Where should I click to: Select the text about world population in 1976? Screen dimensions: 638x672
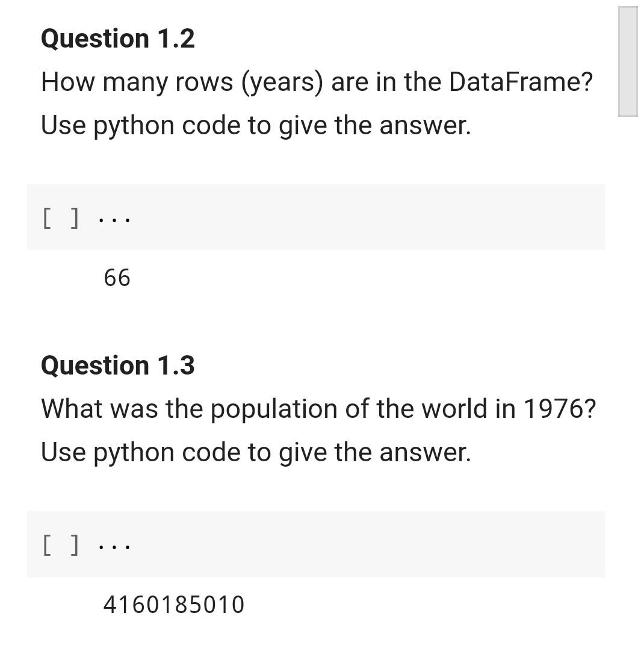pyautogui.click(x=318, y=408)
